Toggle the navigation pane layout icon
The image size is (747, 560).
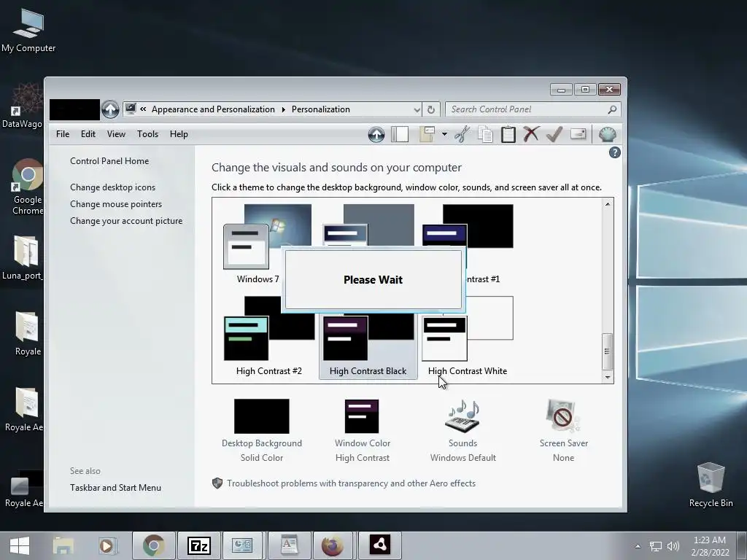point(400,135)
